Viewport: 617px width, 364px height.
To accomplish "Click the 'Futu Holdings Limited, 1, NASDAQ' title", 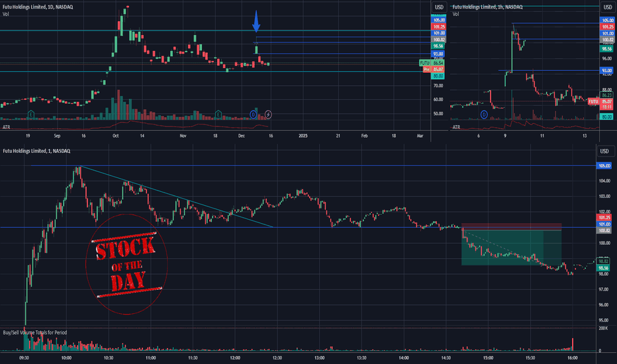I will (x=36, y=151).
